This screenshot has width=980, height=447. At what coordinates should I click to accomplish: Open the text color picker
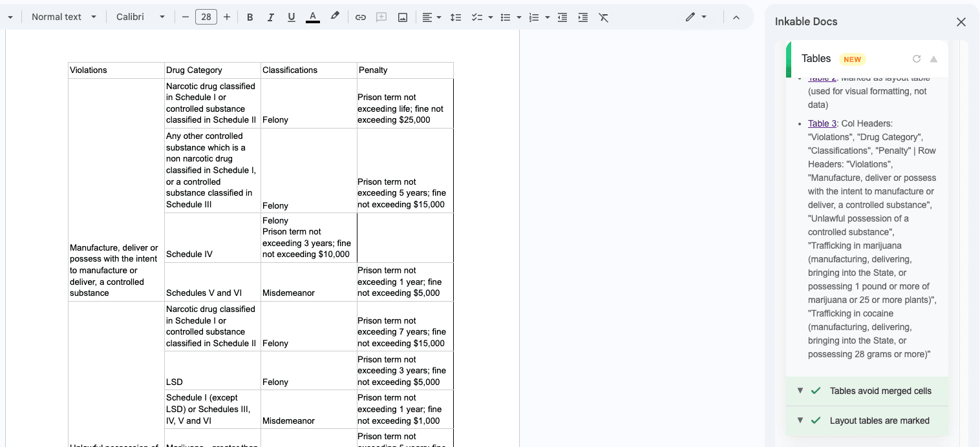(x=313, y=17)
